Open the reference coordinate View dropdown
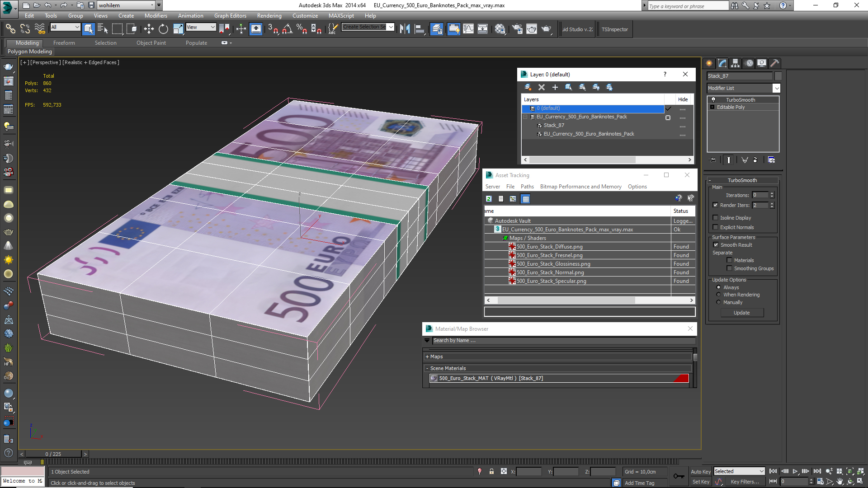The width and height of the screenshot is (868, 488). [201, 27]
